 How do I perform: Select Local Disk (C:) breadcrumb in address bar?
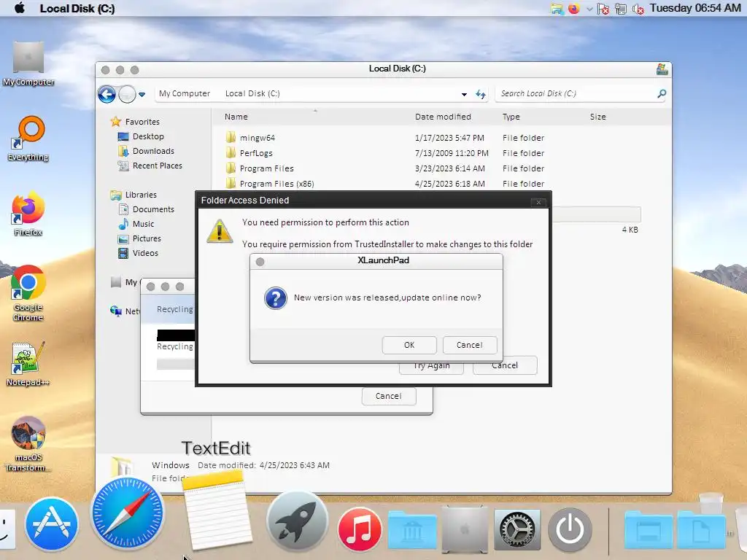(252, 94)
